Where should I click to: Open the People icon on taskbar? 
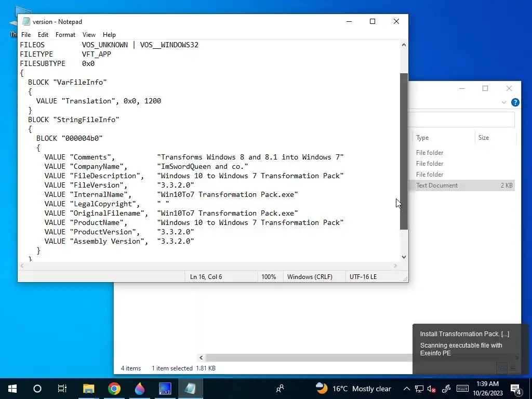click(x=280, y=389)
